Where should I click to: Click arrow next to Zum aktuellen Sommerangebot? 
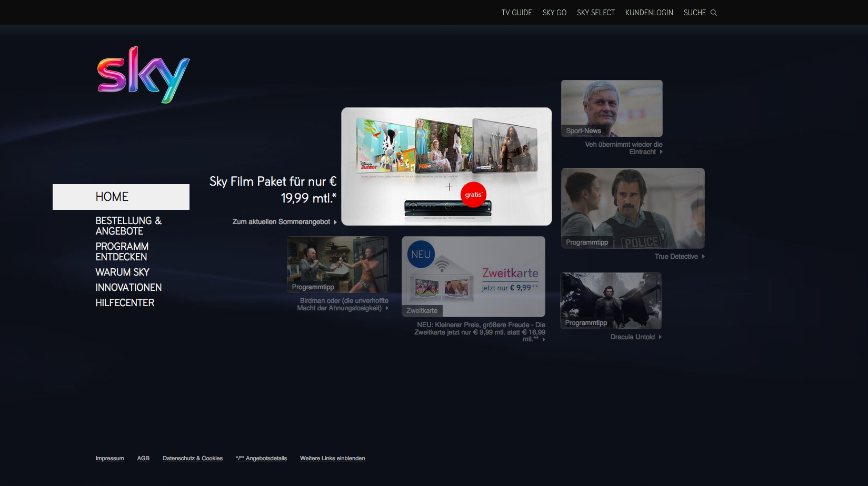pyautogui.click(x=335, y=222)
